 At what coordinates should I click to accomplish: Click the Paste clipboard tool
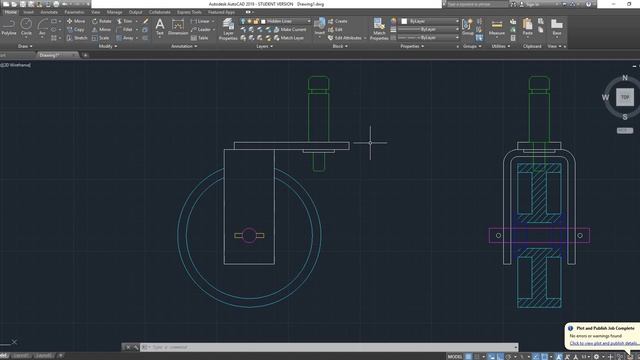click(527, 27)
